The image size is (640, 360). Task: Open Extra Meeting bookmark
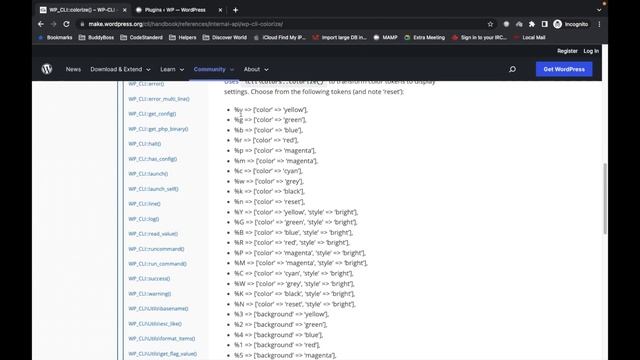pyautogui.click(x=424, y=37)
